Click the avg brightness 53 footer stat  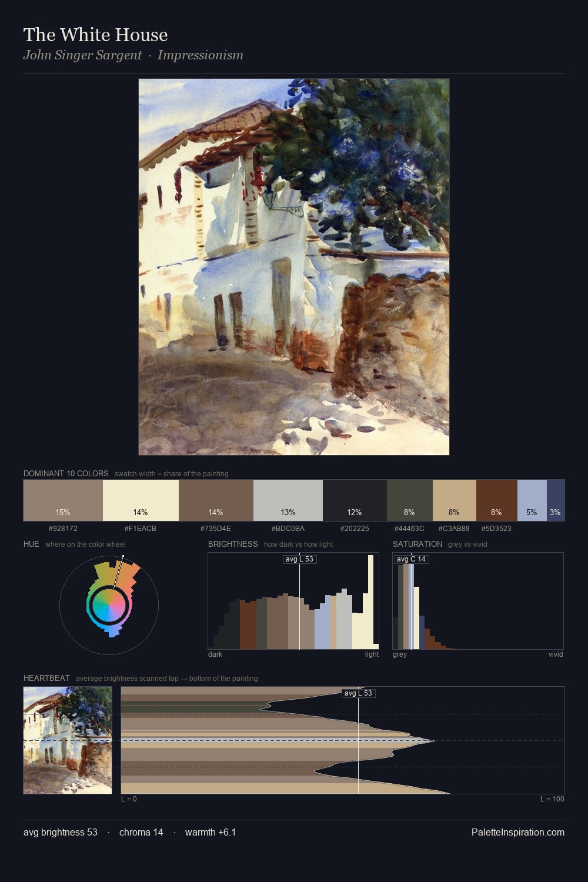click(x=61, y=832)
